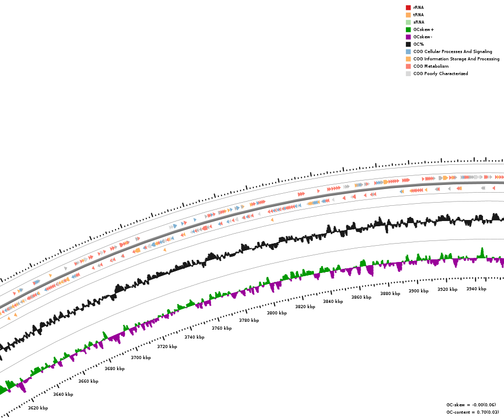Click the tRNA legend label
The height and width of the screenshot is (420, 504).
(418, 15)
